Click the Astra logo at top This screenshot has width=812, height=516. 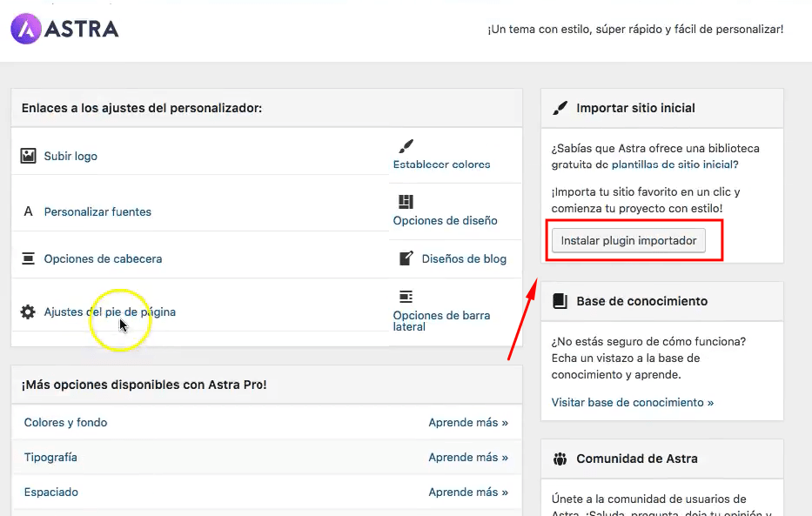coord(64,29)
